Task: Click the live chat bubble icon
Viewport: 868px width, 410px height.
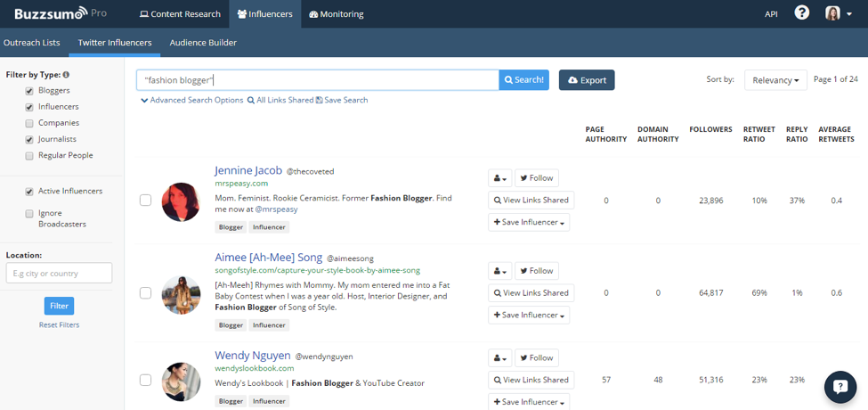Action: pyautogui.click(x=840, y=387)
